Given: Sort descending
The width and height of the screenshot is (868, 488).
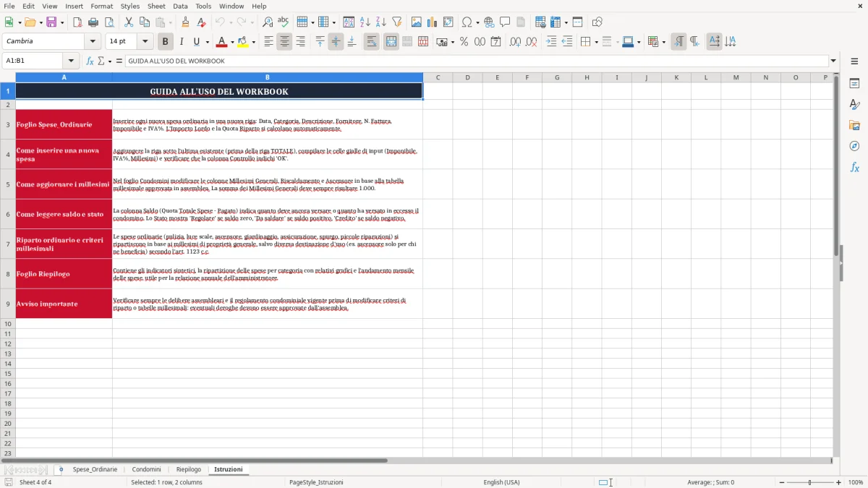Looking at the screenshot, I should click(381, 22).
